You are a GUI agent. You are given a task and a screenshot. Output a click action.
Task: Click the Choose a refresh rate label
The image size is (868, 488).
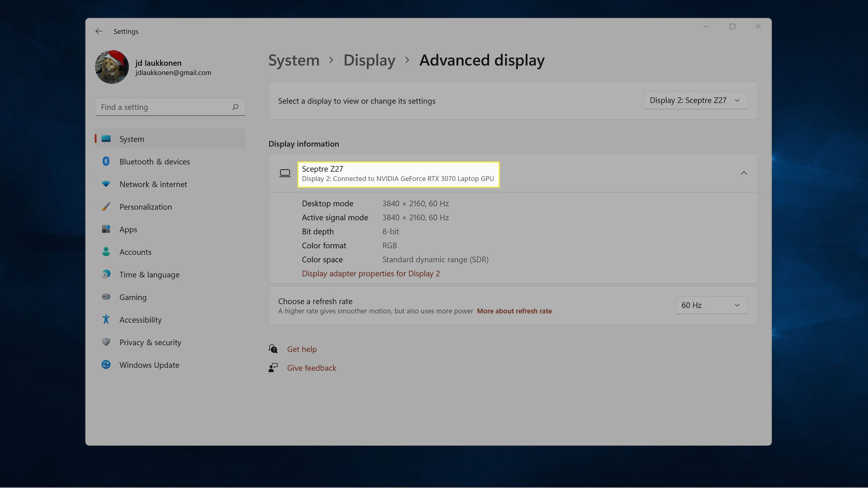pyautogui.click(x=315, y=301)
